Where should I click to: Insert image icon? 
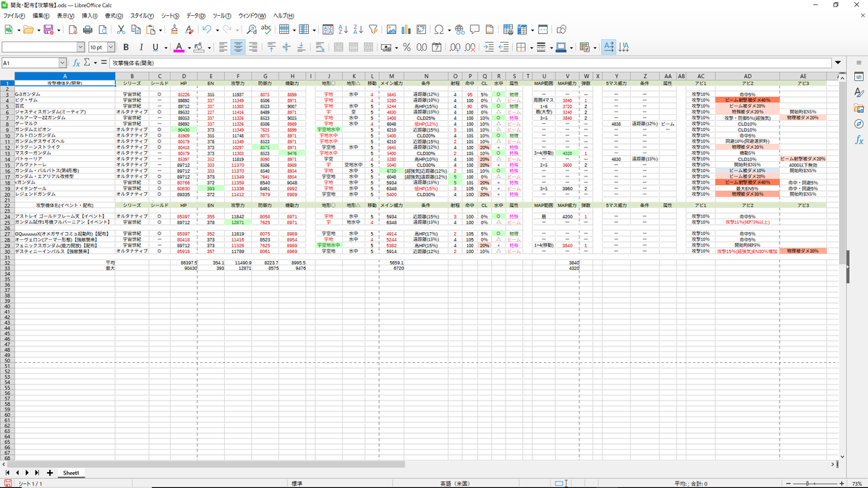(x=392, y=30)
